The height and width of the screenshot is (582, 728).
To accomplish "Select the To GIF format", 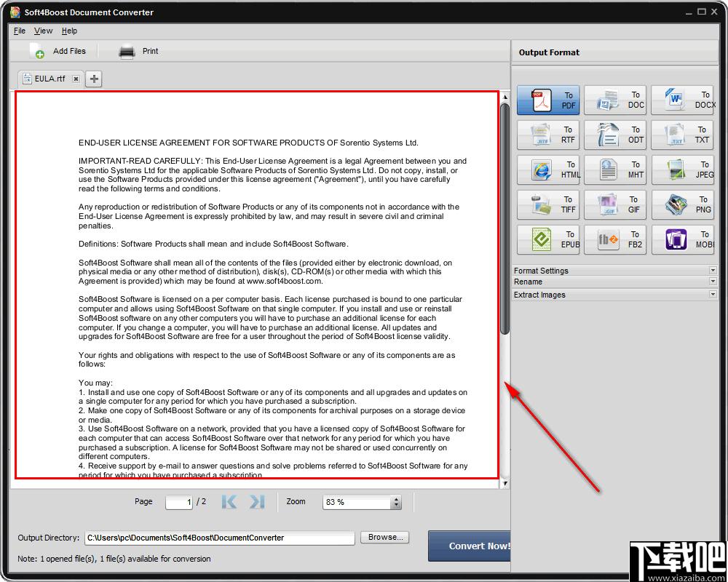I will click(x=614, y=204).
